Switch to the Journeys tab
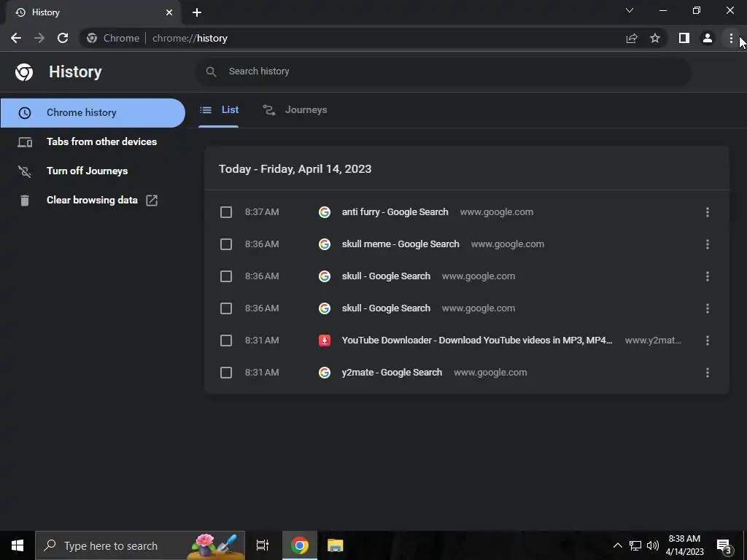This screenshot has height=560, width=747. [x=295, y=110]
